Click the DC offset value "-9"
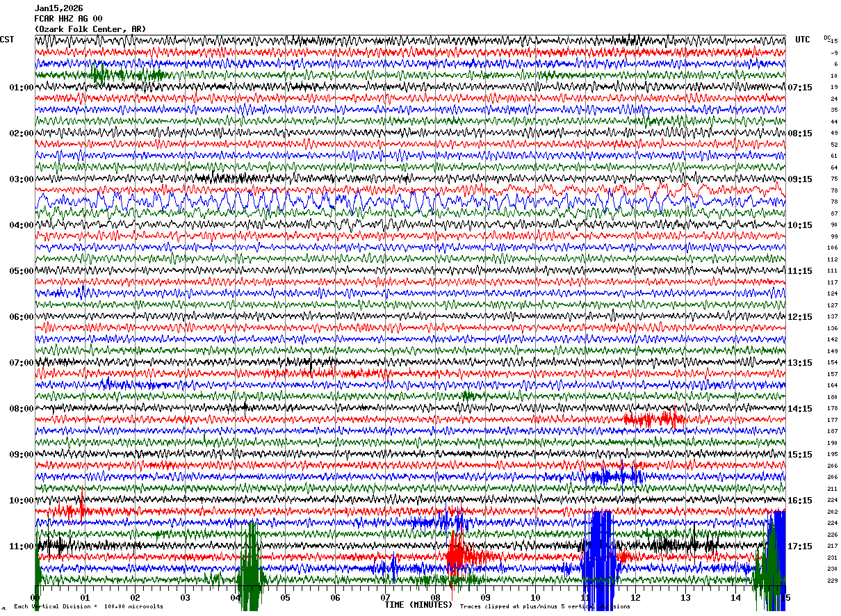This screenshot has height=616, width=841. pos(833,53)
